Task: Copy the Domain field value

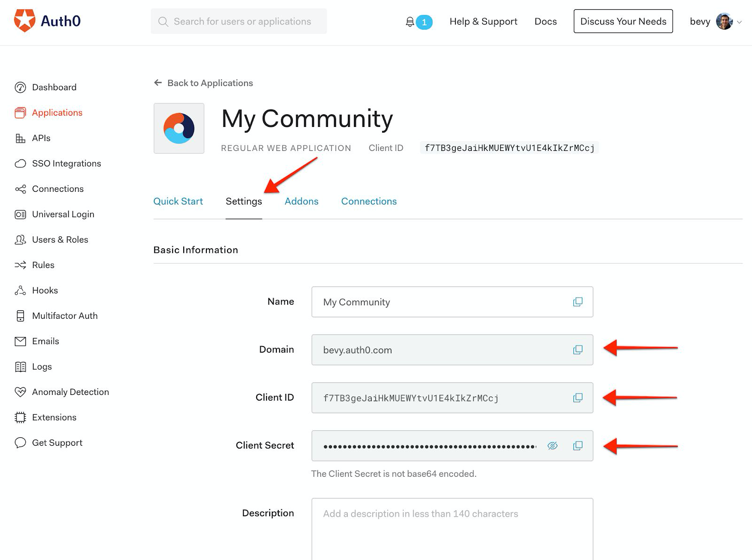Action: point(578,350)
